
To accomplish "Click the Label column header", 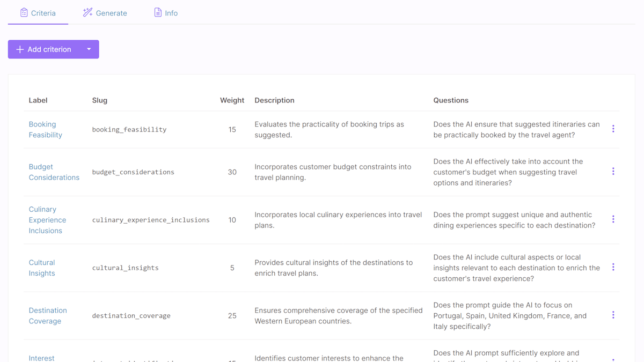I will pyautogui.click(x=38, y=100).
